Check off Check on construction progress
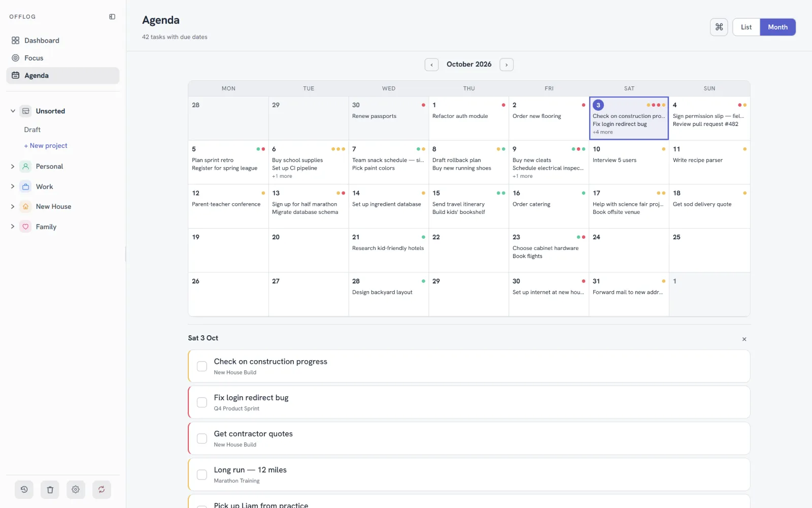This screenshot has height=508, width=812. click(x=202, y=366)
